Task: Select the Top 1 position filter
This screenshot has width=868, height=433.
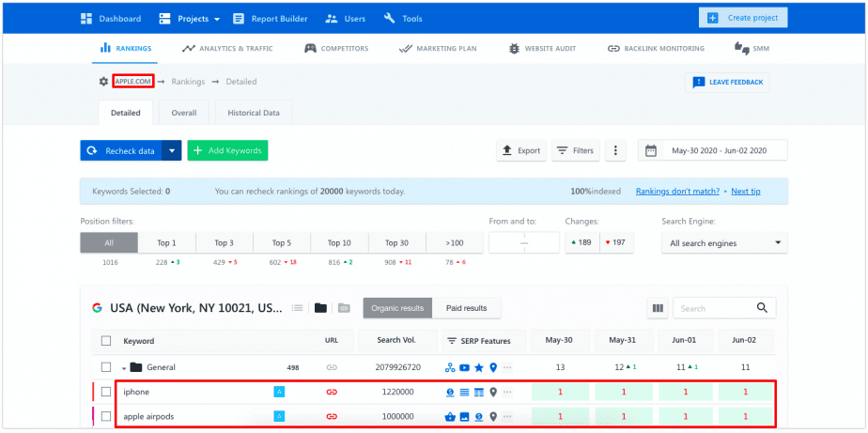Action: pyautogui.click(x=166, y=243)
